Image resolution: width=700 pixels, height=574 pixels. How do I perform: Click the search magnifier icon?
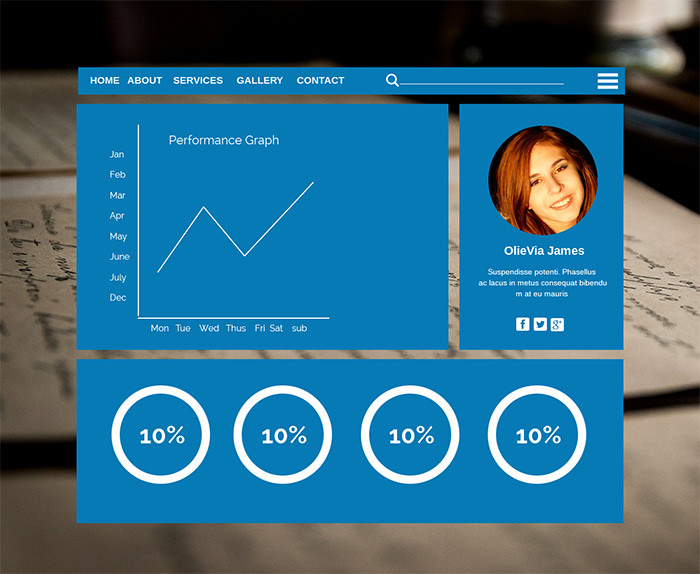tap(392, 81)
